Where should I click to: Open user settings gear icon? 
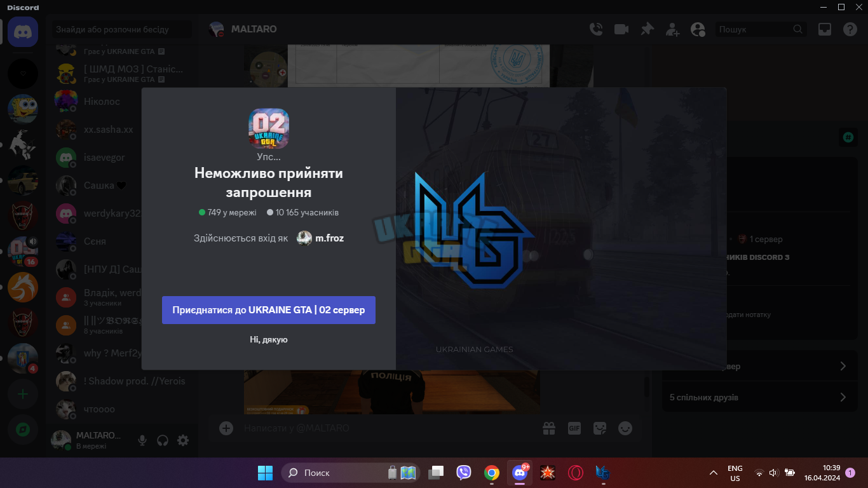(x=183, y=440)
